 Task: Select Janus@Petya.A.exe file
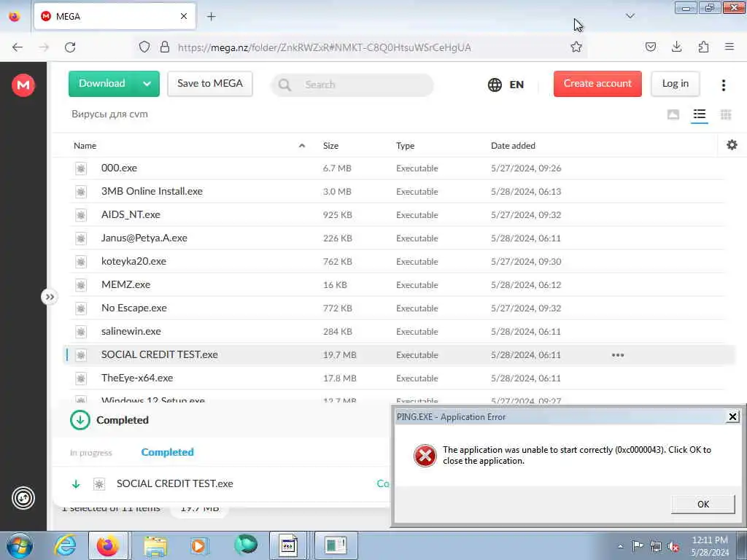(x=398, y=238)
